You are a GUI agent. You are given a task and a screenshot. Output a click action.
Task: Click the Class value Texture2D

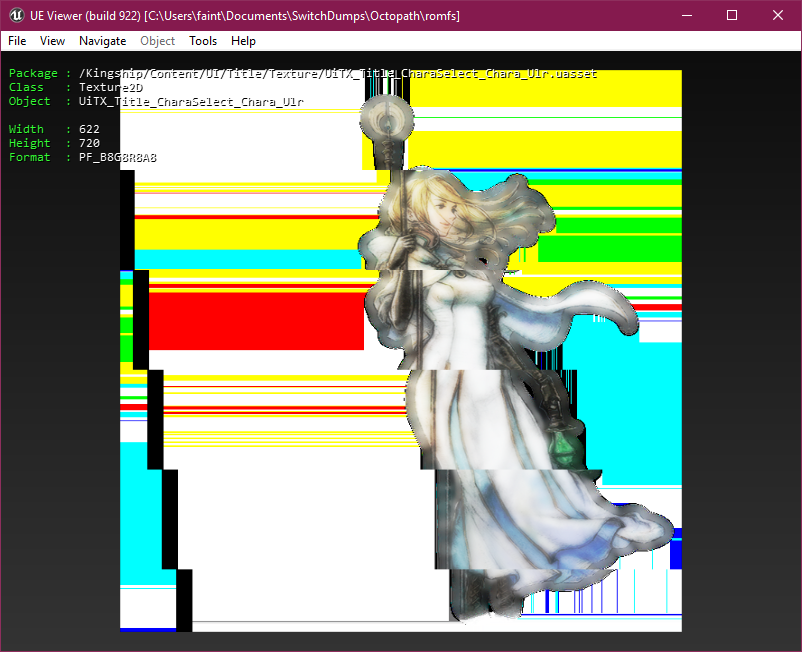(111, 87)
